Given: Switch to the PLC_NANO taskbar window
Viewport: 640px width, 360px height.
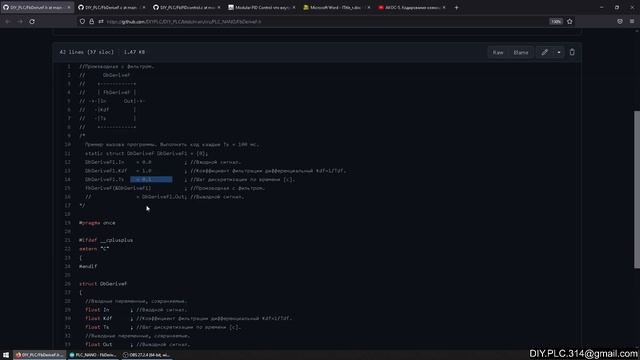Looking at the screenshot, I should pos(93,355).
